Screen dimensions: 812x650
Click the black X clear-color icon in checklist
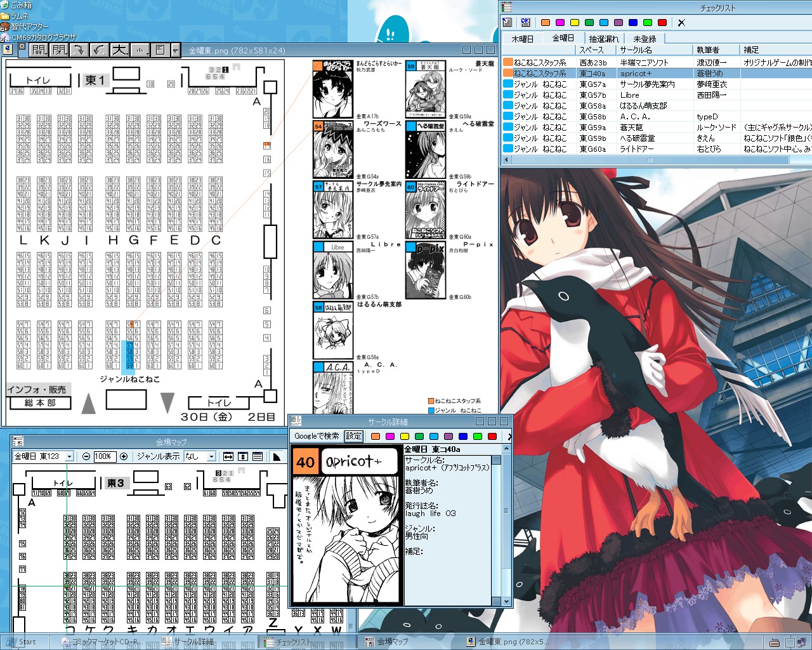click(681, 23)
